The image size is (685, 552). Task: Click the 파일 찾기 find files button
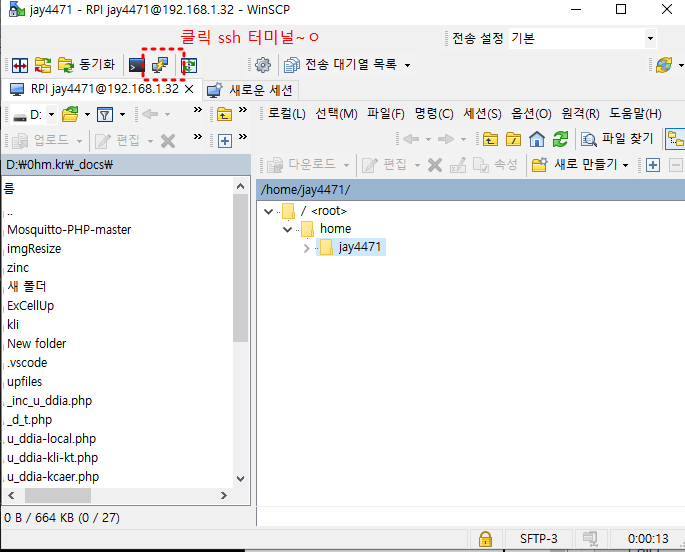(x=617, y=139)
